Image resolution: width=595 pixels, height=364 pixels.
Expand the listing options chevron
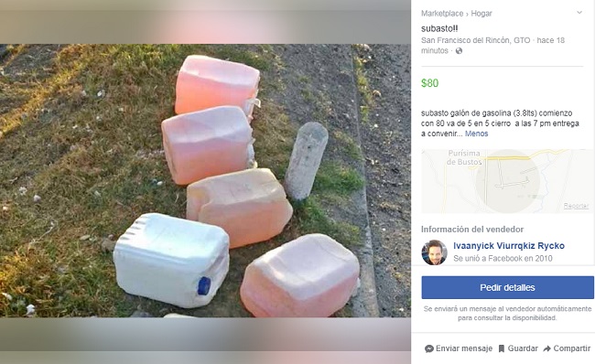coord(579,13)
